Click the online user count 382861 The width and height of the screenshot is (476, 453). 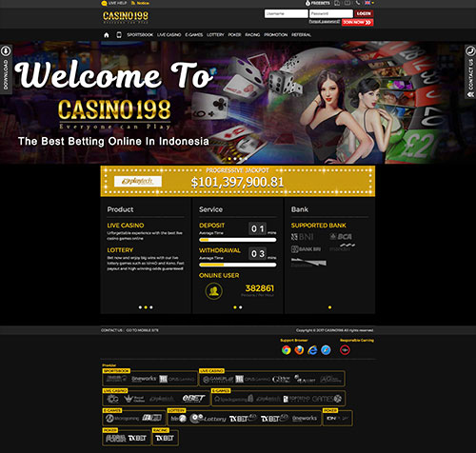[x=260, y=288]
